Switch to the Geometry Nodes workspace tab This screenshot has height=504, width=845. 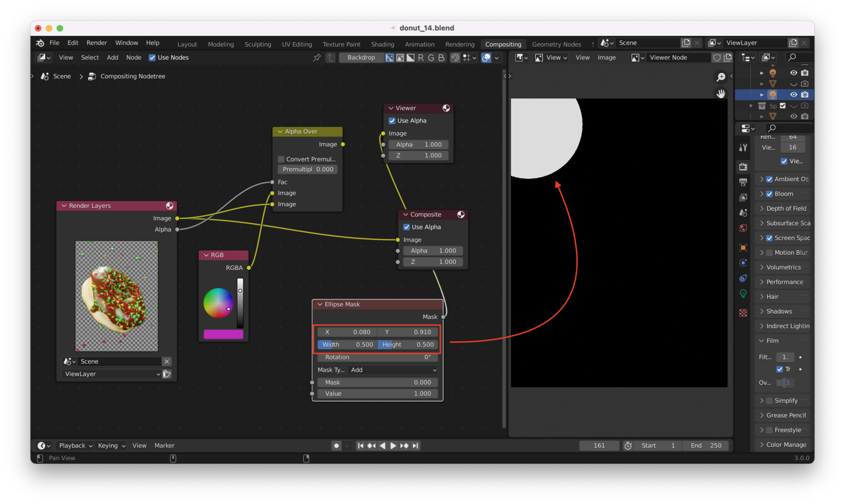(556, 44)
